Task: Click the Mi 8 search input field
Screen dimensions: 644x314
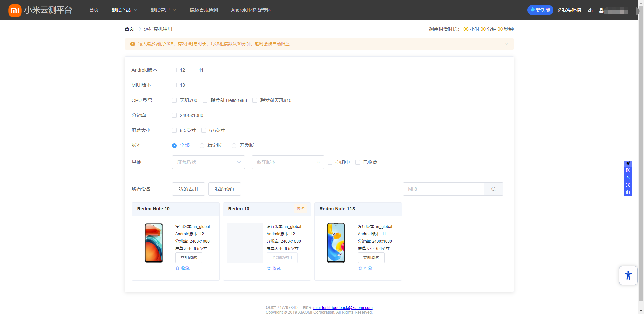Action: tap(443, 189)
